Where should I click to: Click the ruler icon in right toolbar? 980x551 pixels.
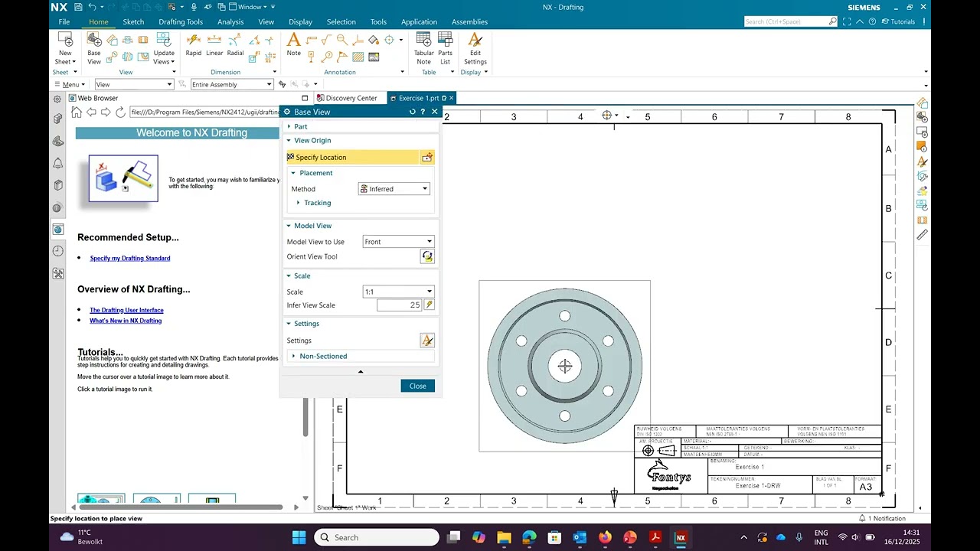click(922, 235)
